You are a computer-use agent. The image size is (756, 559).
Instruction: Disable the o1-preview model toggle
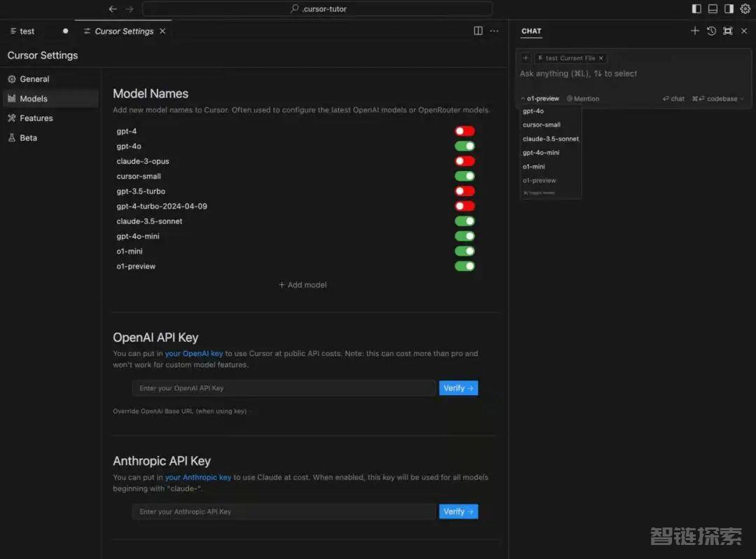tap(465, 265)
